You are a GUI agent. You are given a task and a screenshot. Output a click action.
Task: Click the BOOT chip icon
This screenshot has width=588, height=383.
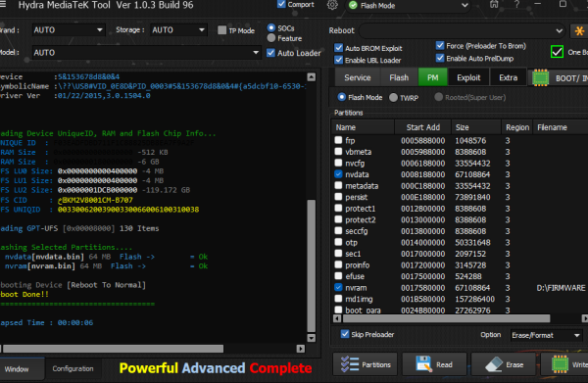point(540,78)
